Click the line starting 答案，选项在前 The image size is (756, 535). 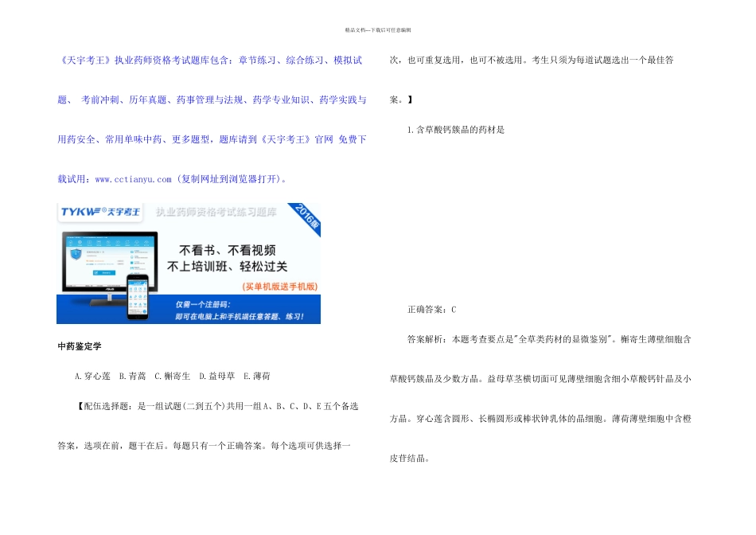(x=204, y=446)
